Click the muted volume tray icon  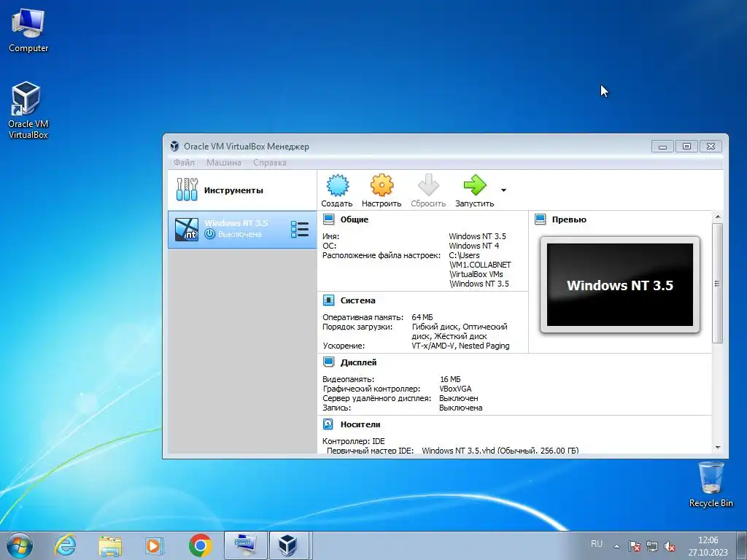[670, 546]
